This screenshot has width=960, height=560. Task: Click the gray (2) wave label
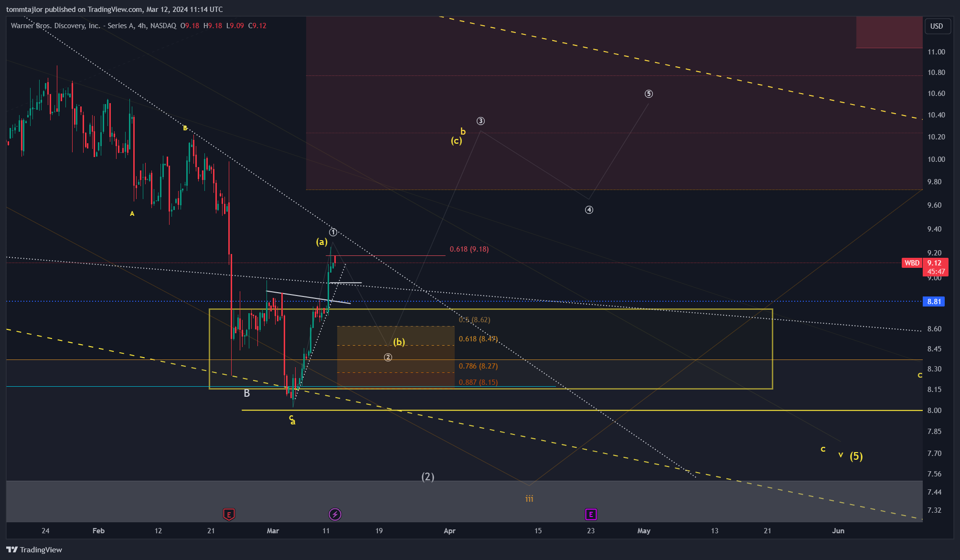click(x=428, y=477)
